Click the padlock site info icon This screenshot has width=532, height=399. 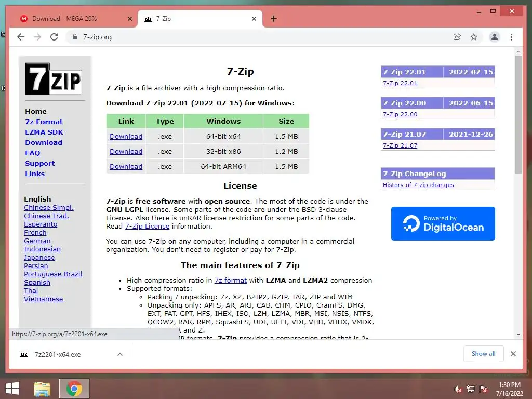[x=75, y=37]
